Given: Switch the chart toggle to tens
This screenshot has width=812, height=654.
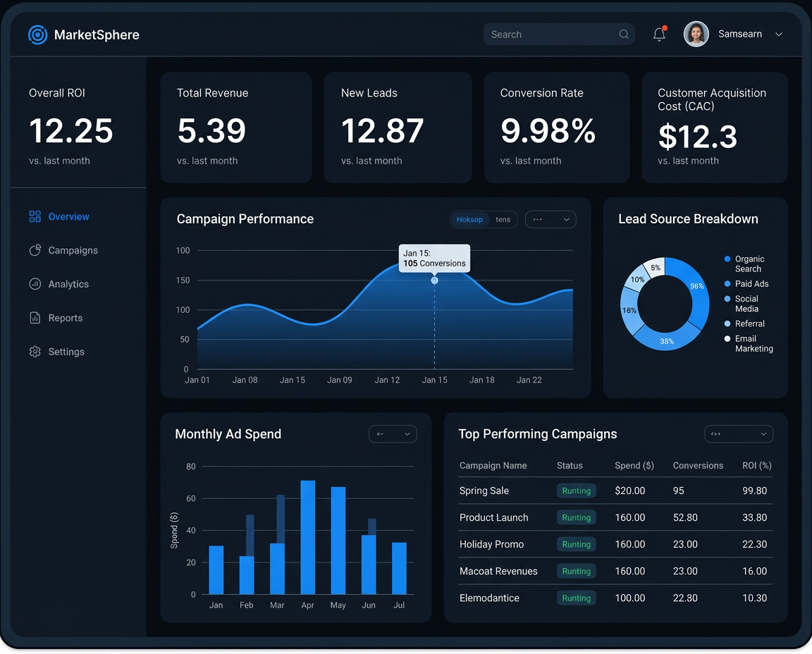Looking at the screenshot, I should point(503,219).
